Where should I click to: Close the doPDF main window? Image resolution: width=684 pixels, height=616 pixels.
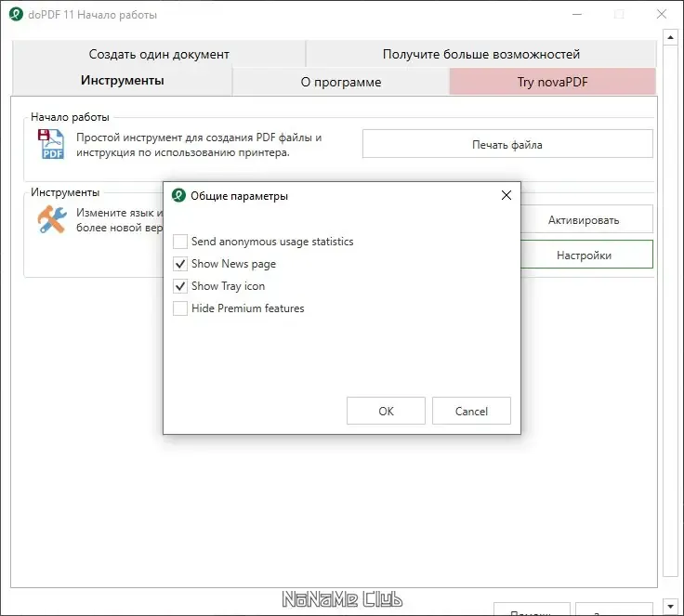tap(662, 14)
